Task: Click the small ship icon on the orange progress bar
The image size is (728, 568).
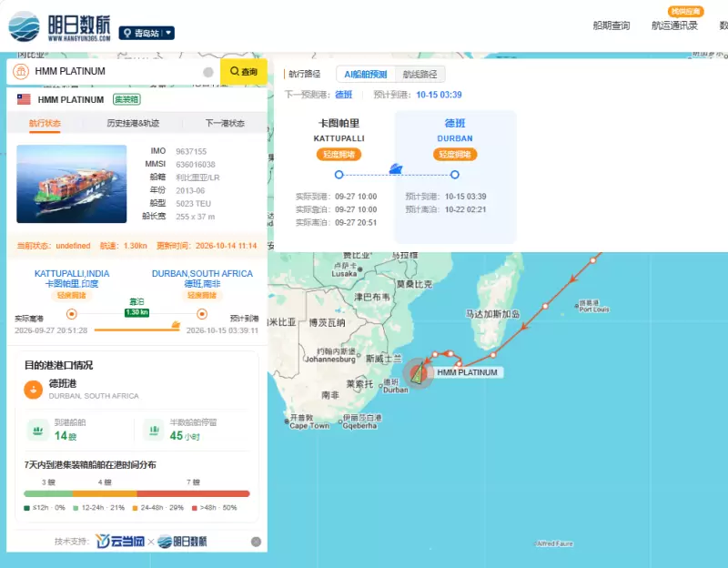Action: [176, 325]
